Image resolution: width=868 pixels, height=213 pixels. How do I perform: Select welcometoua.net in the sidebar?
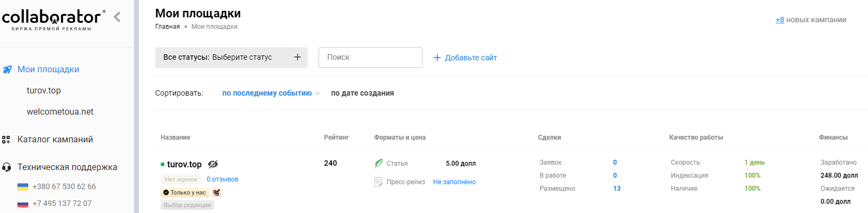[x=60, y=111]
